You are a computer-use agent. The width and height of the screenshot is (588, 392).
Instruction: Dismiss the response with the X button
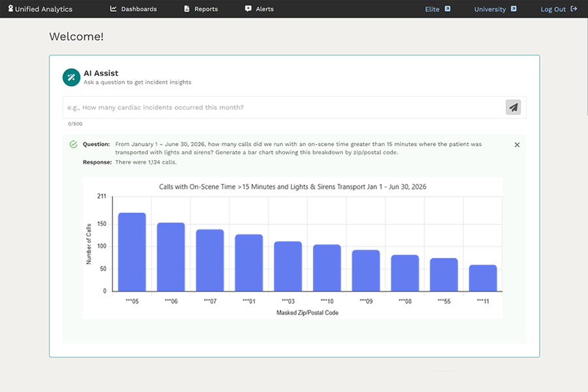[517, 145]
